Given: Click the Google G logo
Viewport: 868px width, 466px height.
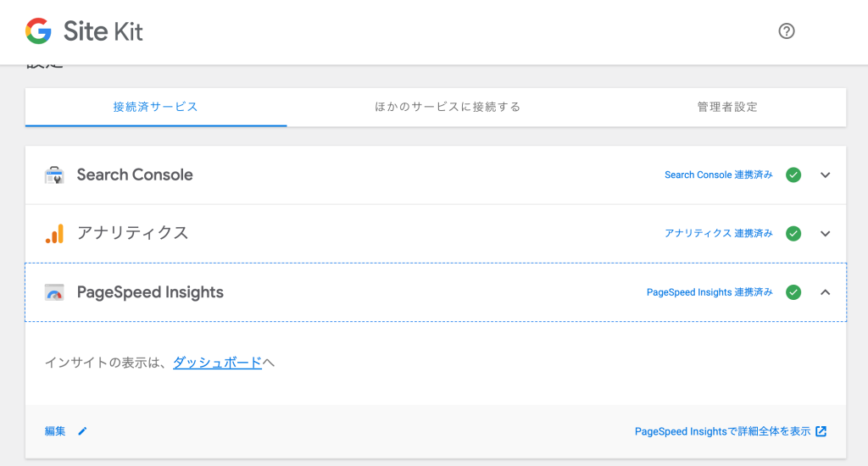Looking at the screenshot, I should coord(38,31).
